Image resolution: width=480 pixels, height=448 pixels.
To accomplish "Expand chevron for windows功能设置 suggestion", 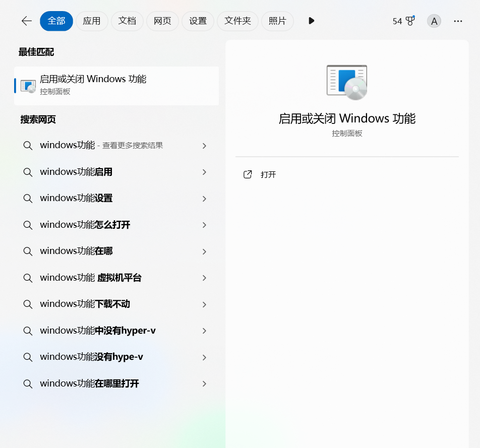I will click(x=204, y=199).
